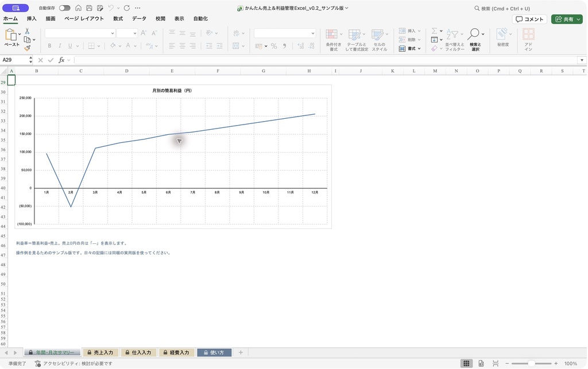Click the Underline U icon

tap(70, 46)
